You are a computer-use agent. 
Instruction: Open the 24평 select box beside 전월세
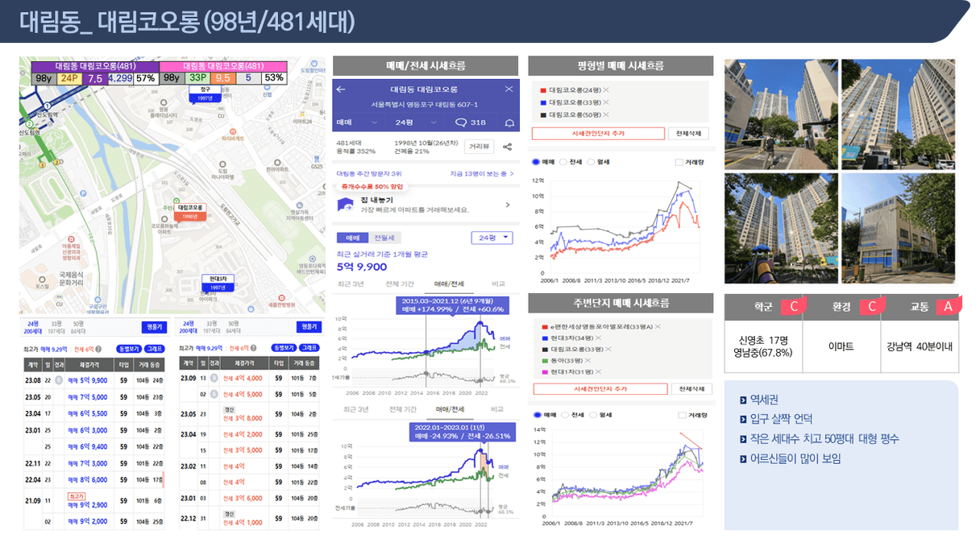(x=492, y=238)
